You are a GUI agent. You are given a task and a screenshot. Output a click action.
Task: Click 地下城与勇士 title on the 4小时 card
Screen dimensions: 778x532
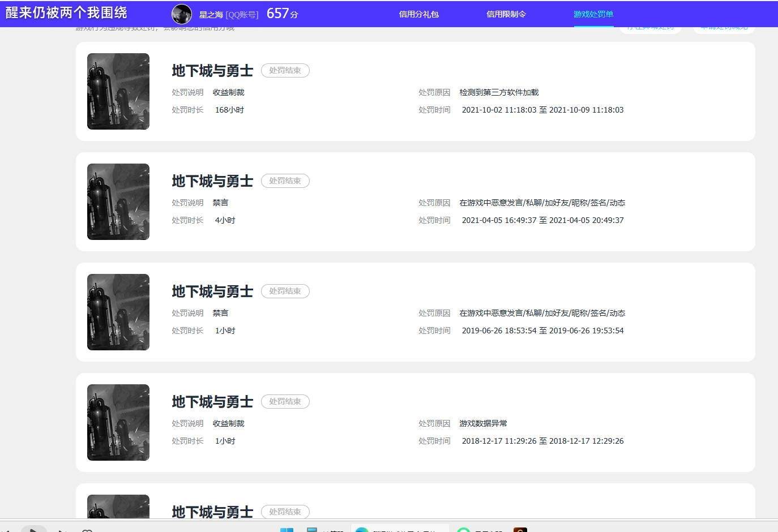point(212,181)
